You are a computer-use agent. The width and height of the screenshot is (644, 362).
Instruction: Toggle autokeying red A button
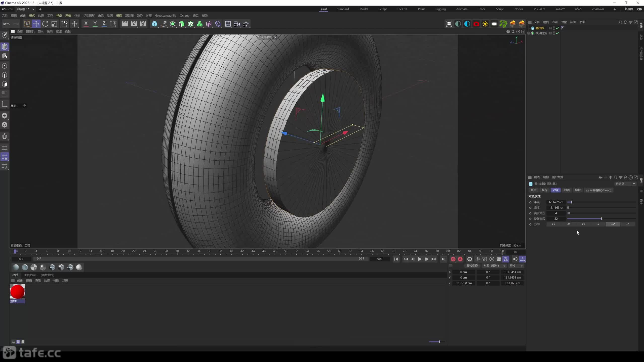pyautogui.click(x=460, y=259)
